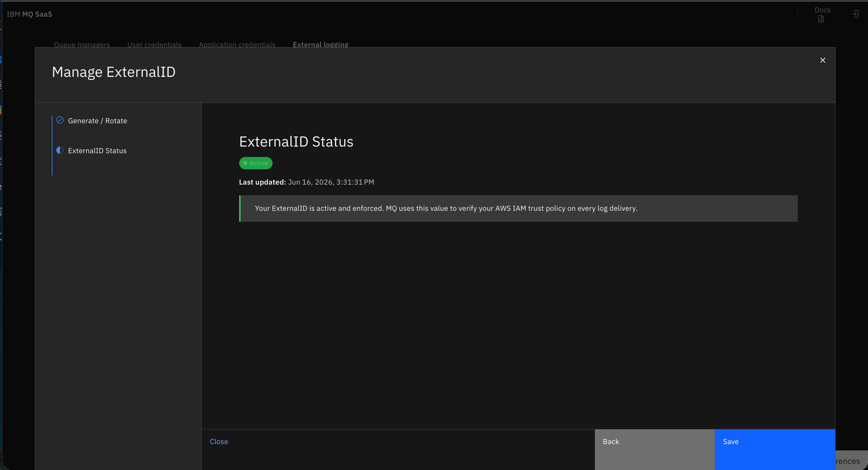Click the Save button
The height and width of the screenshot is (470, 868).
point(775,449)
